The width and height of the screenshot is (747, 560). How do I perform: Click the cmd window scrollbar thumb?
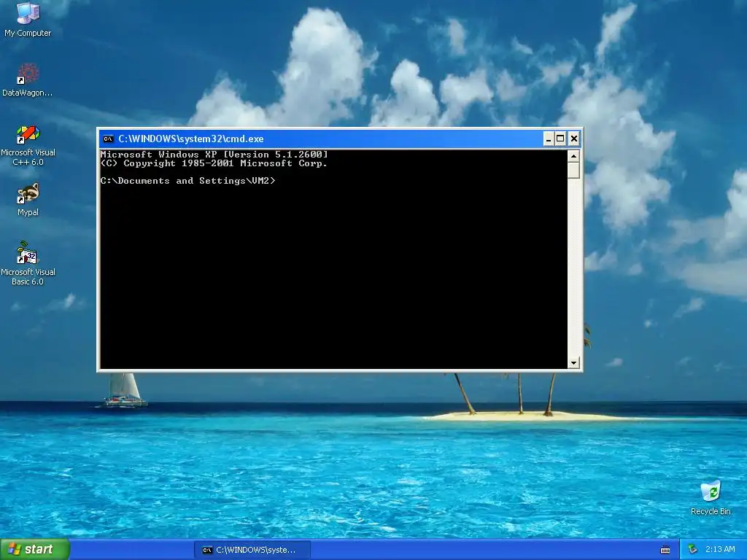[x=573, y=171]
